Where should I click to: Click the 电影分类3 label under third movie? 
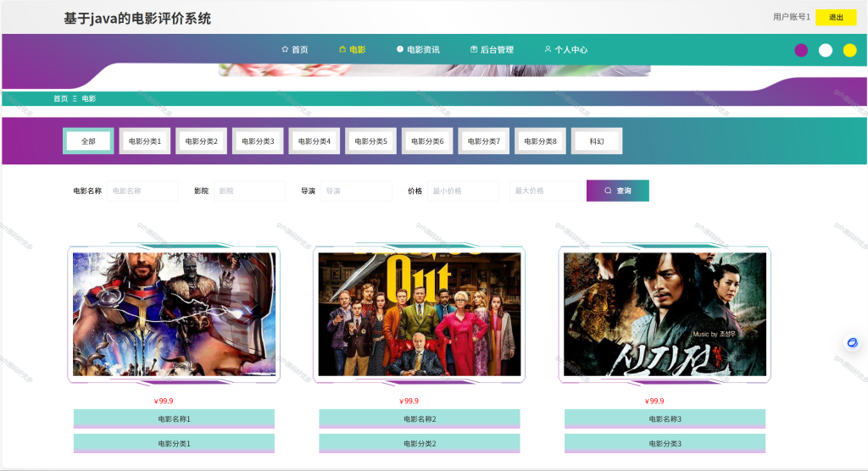665,443
